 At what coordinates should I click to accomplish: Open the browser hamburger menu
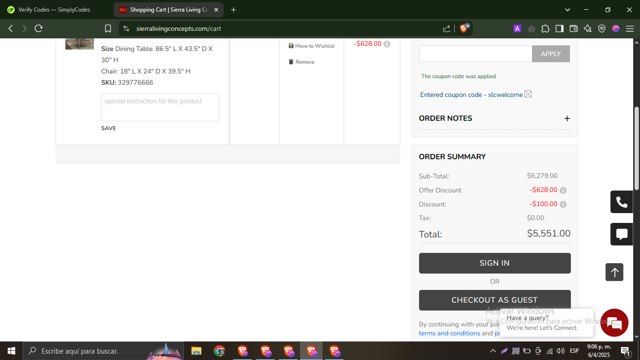(630, 29)
